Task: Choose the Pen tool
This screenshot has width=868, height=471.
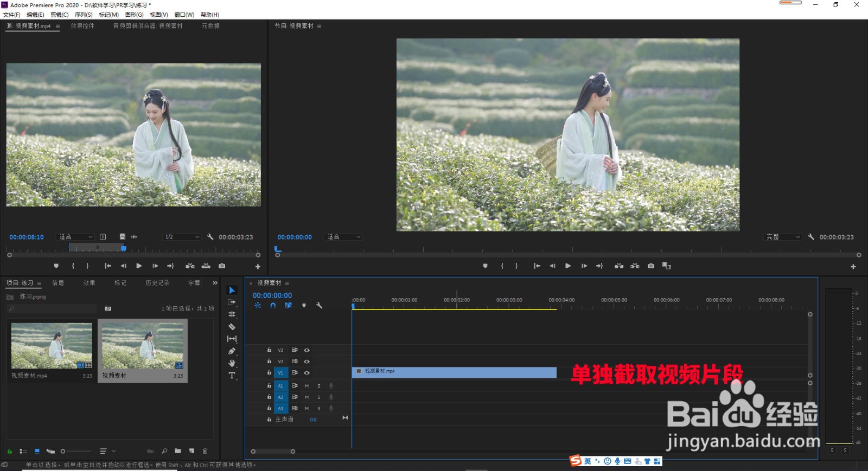Action: pos(232,351)
